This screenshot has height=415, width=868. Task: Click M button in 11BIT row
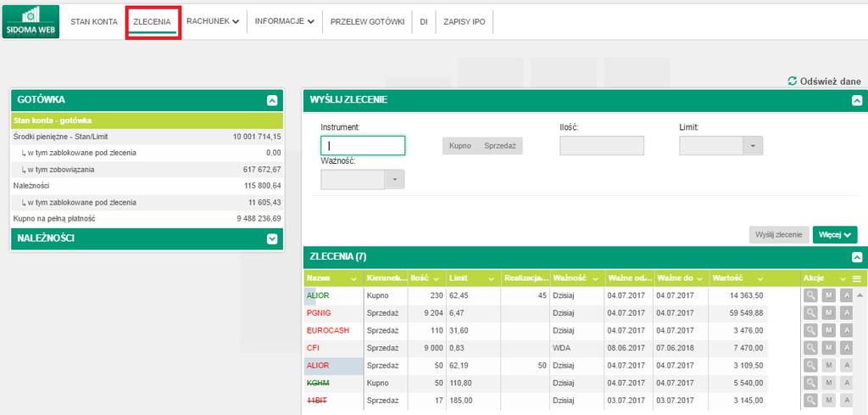click(829, 401)
